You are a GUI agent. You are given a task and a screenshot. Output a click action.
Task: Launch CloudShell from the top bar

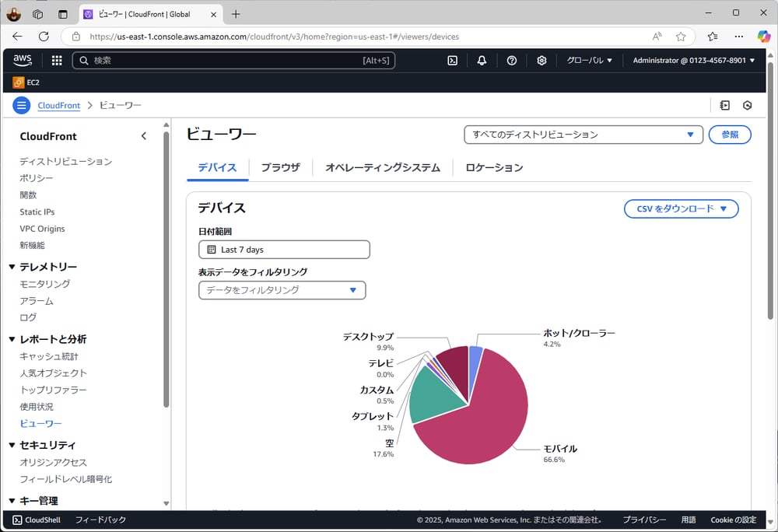pyautogui.click(x=453, y=61)
